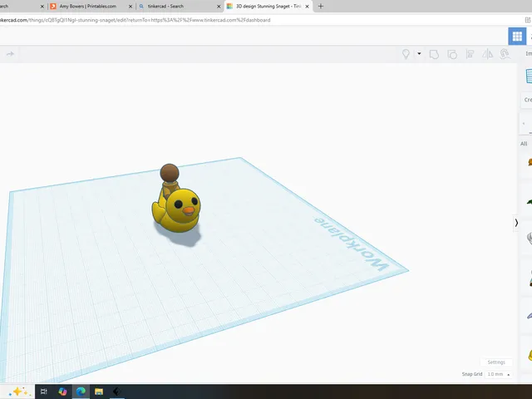Click the Redo arrow icon
Image resolution: width=532 pixels, height=399 pixels.
(10, 54)
